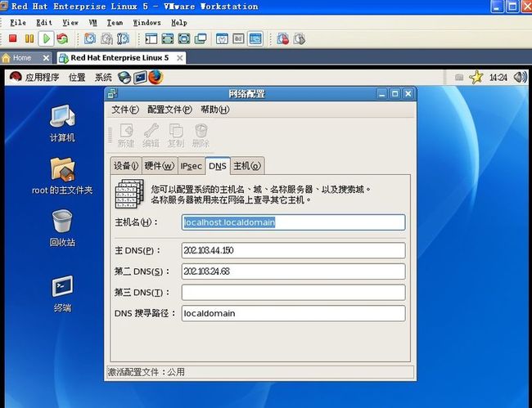Select the console view icon in VMware toolbar
Viewport: 532px width, 408px height.
pos(255,38)
